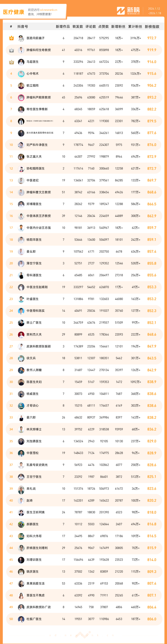Click the silver crown icon for rank 2
Image resolution: width=167 pixels, height=644 pixels.
click(11, 50)
